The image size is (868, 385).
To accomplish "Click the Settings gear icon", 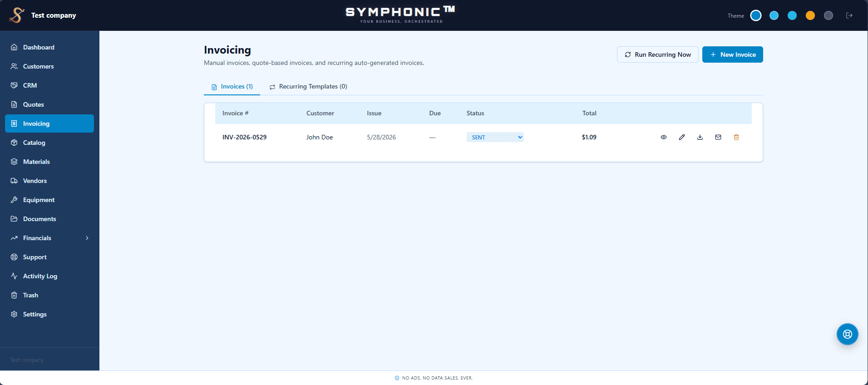I will 14,314.
